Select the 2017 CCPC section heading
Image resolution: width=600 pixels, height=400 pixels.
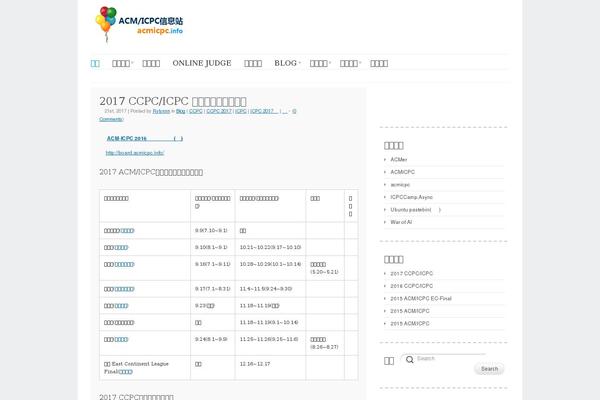pos(137,397)
